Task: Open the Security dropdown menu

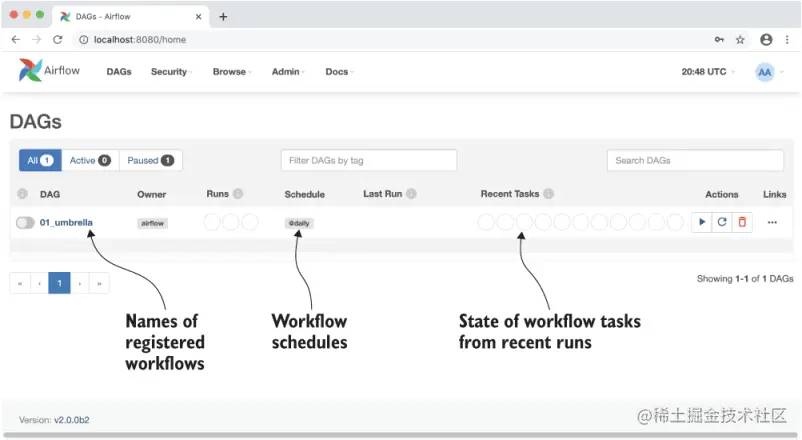Action: coord(171,72)
